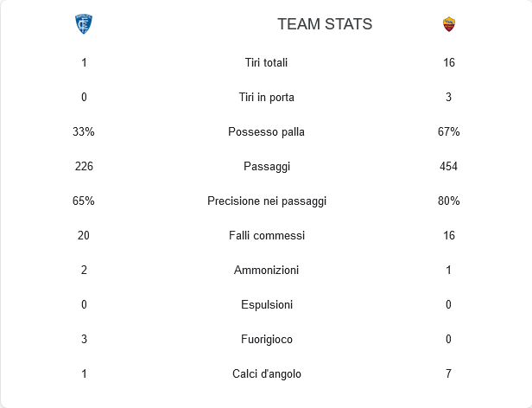Click the Tiri totali label
532x408 pixels.
point(266,62)
